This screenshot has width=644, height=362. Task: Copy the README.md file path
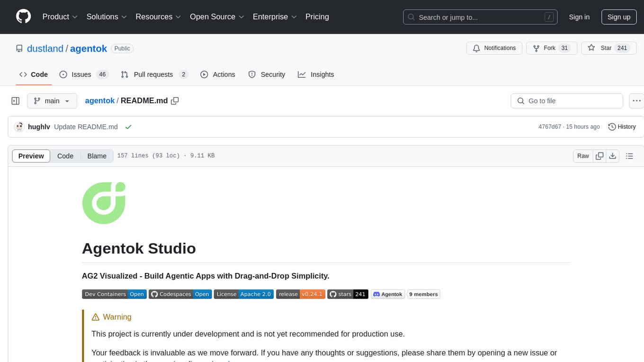pyautogui.click(x=175, y=101)
